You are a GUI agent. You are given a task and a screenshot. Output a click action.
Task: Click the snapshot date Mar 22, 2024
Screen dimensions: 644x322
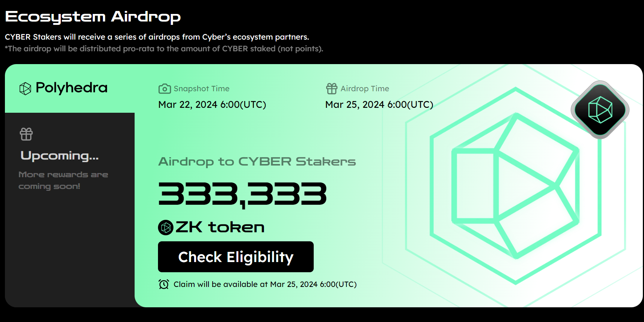click(x=212, y=104)
